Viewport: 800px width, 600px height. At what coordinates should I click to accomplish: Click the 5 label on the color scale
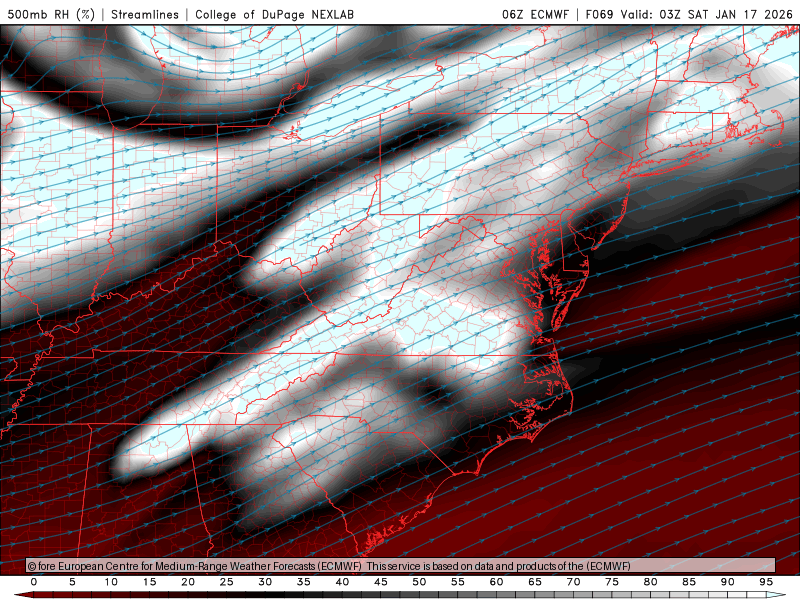[72, 582]
